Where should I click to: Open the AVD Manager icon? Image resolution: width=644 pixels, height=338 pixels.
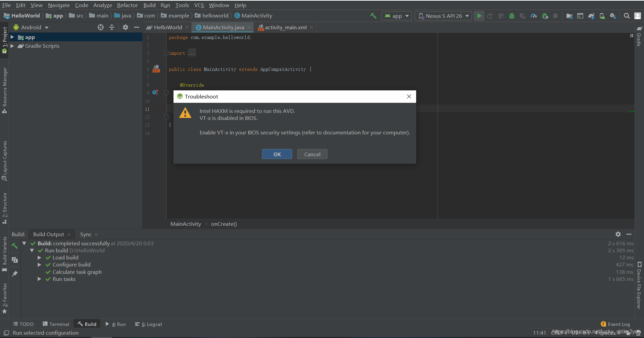(602, 16)
